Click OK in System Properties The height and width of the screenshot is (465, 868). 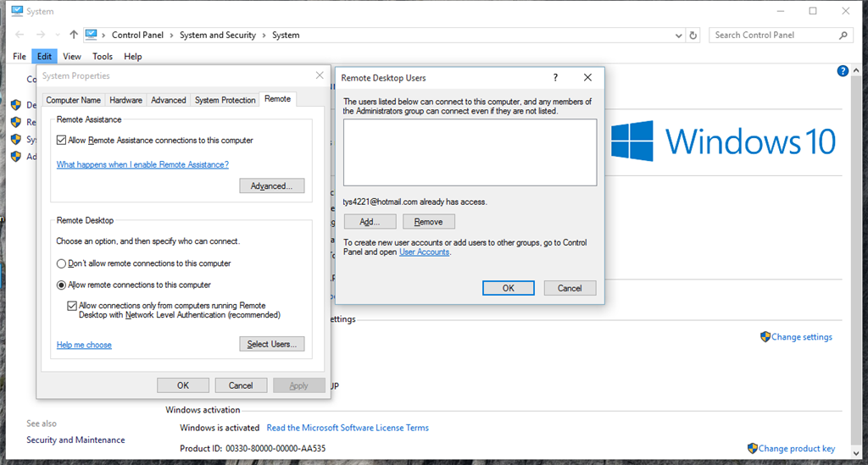183,385
